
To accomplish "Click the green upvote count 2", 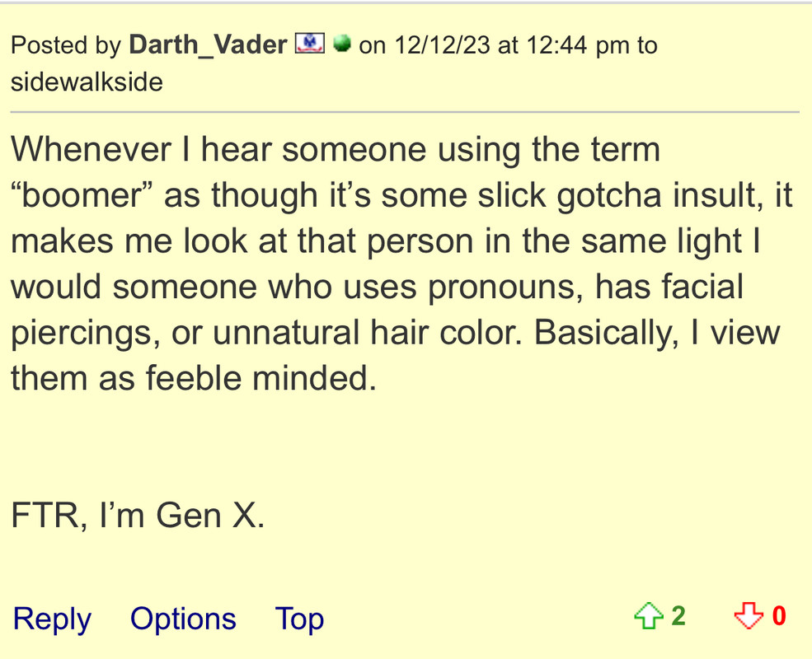I will pos(678,616).
